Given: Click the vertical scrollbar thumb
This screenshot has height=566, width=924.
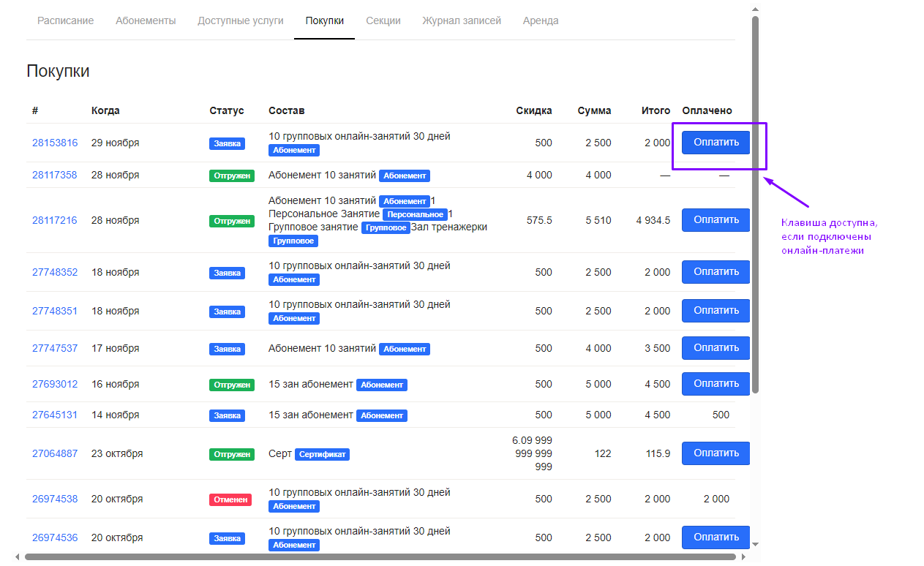Looking at the screenshot, I should tap(755, 205).
